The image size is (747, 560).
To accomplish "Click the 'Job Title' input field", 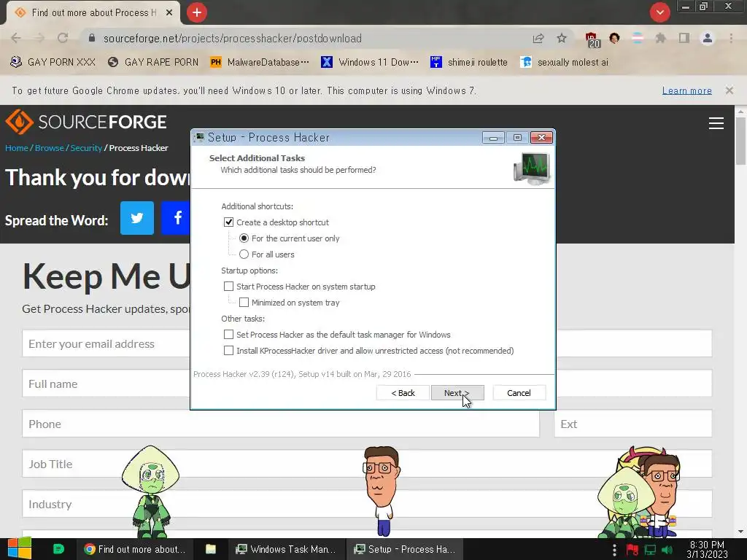I will 367,464.
